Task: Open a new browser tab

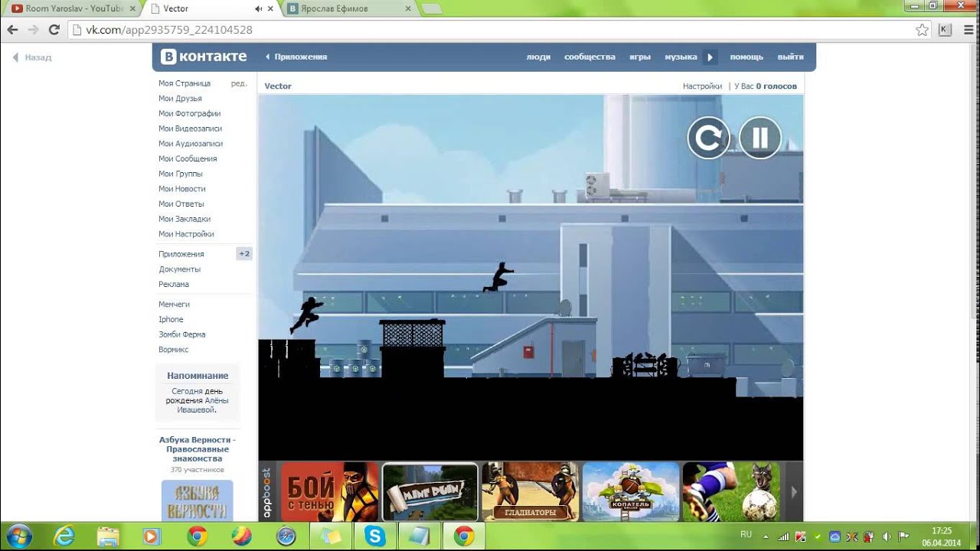Action: [432, 9]
